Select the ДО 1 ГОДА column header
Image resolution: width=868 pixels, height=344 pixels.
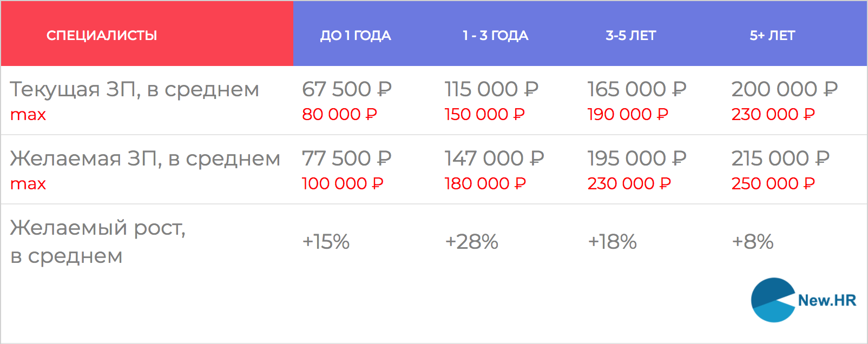pyautogui.click(x=356, y=36)
